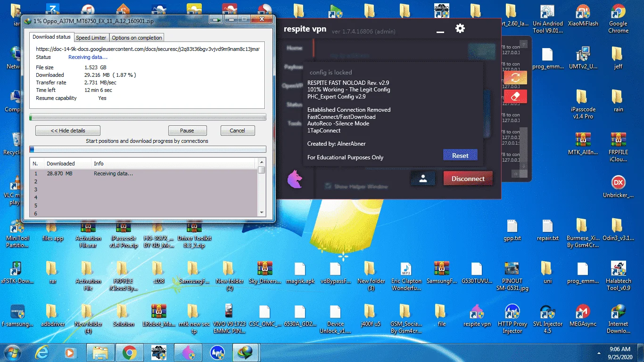
Task: Click the purple wolf logo in respite vpn
Action: [295, 179]
